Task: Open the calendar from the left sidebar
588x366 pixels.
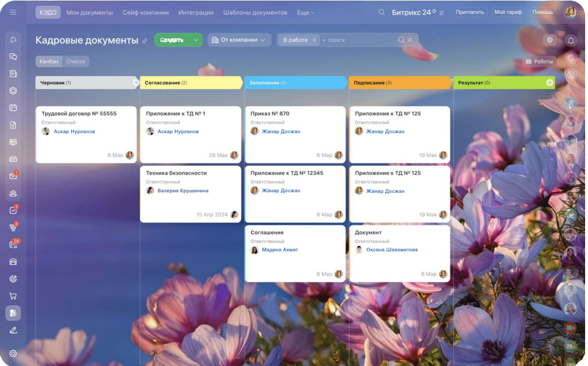Action: click(x=13, y=107)
